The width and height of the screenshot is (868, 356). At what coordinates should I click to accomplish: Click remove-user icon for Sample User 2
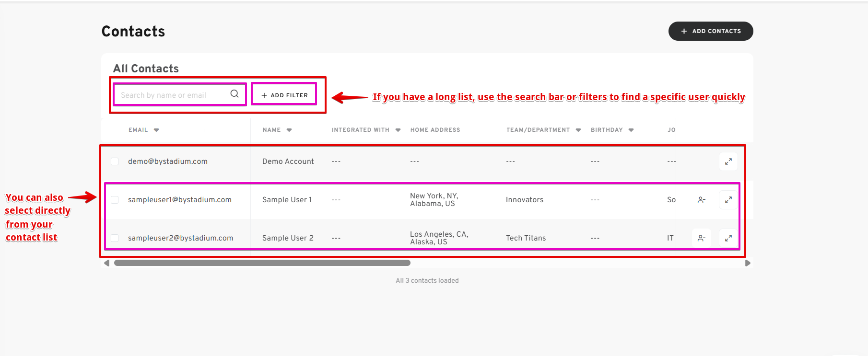coord(701,238)
